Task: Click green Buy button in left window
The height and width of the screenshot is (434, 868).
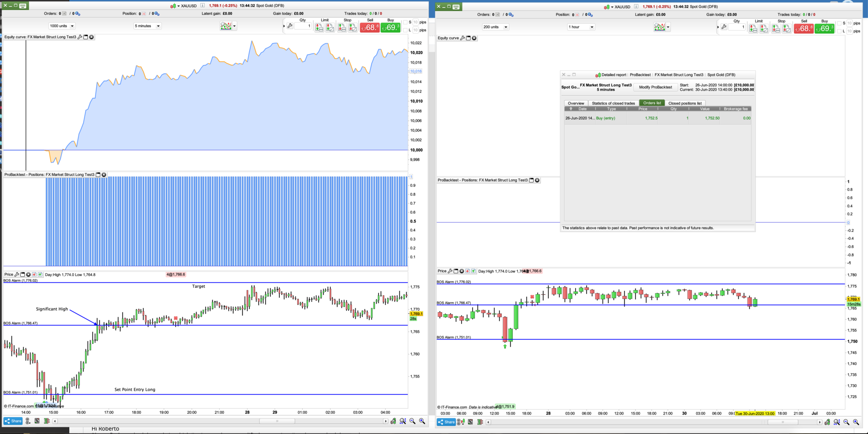Action: pyautogui.click(x=390, y=28)
